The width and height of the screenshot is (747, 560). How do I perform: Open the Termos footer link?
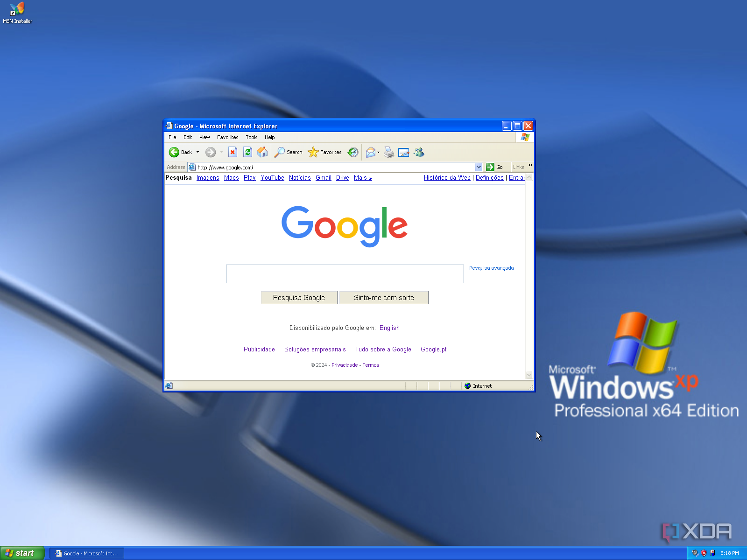click(x=371, y=365)
